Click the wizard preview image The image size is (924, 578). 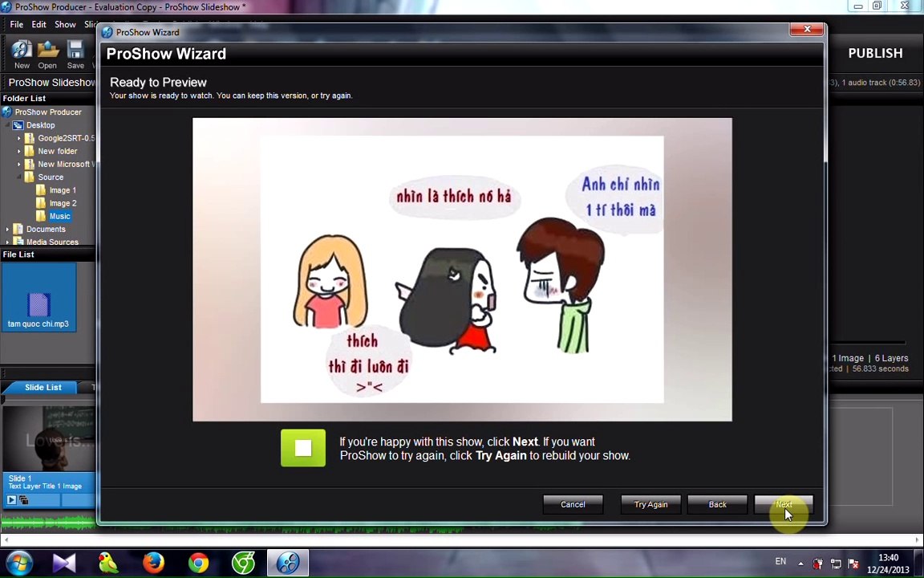pyautogui.click(x=463, y=270)
